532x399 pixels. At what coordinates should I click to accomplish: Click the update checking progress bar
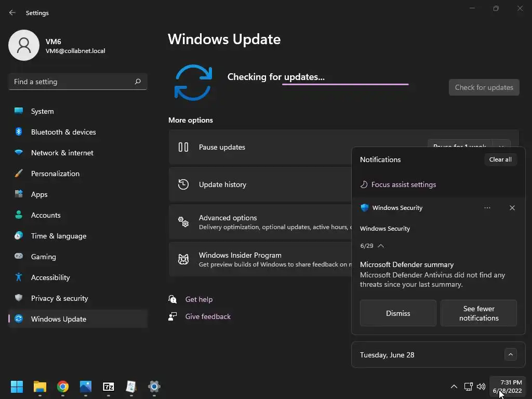345,84
